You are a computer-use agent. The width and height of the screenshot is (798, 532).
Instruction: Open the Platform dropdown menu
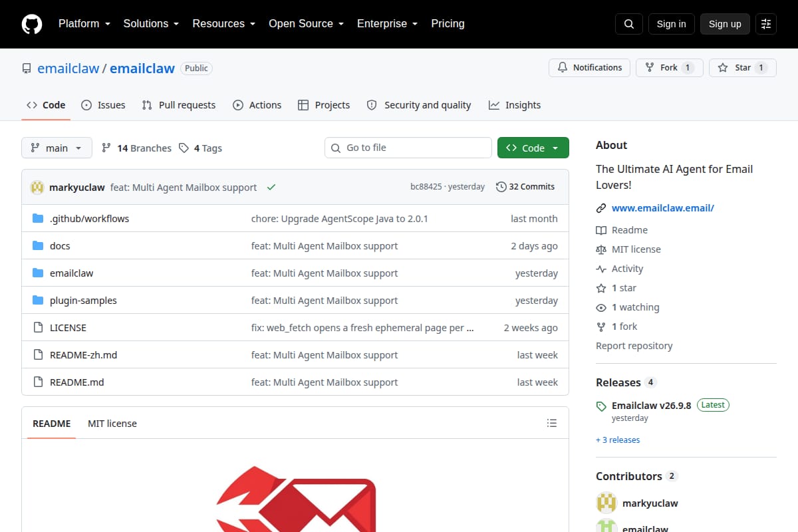pos(84,24)
